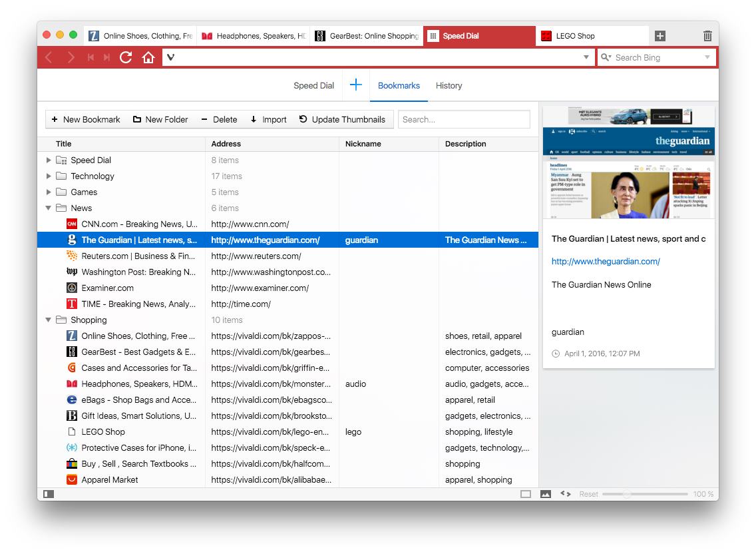This screenshot has width=756, height=554.
Task: Collapse the Shopping folder
Action: (x=48, y=320)
